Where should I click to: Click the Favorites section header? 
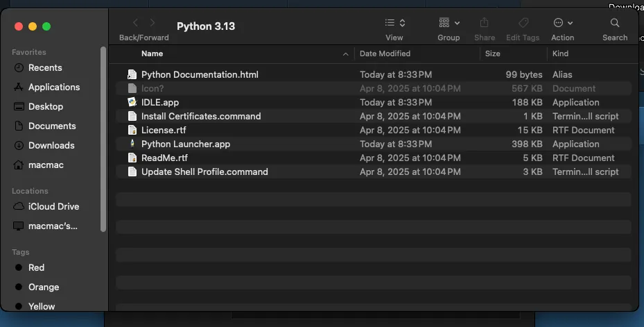point(28,52)
